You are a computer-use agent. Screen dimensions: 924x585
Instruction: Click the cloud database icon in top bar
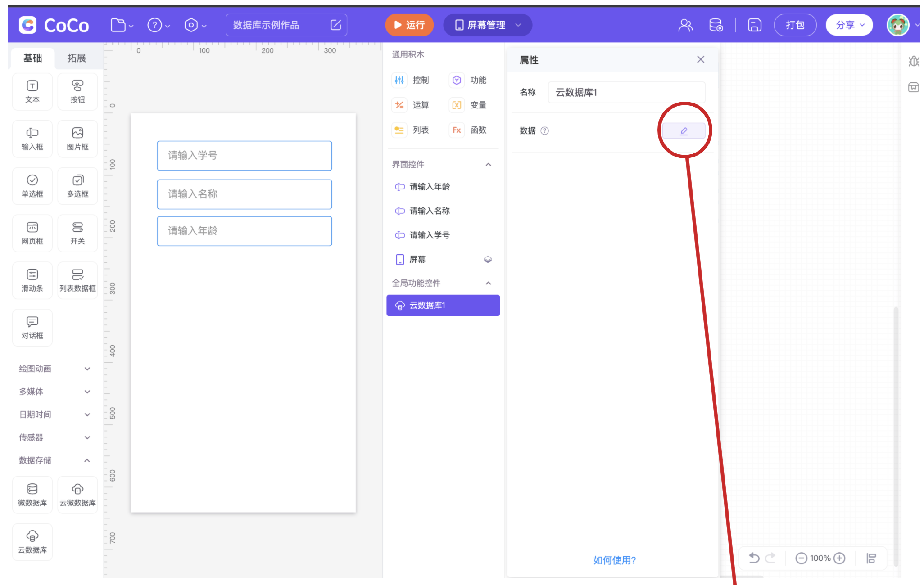pyautogui.click(x=716, y=25)
